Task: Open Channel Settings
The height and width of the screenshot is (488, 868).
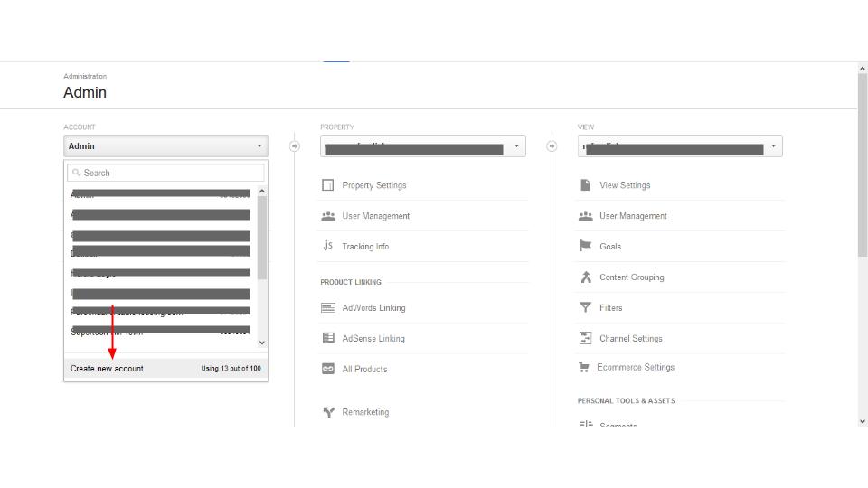Action: [631, 339]
